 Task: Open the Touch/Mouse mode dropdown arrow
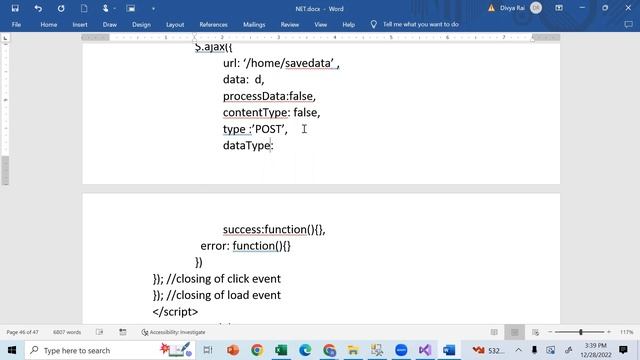point(115,9)
